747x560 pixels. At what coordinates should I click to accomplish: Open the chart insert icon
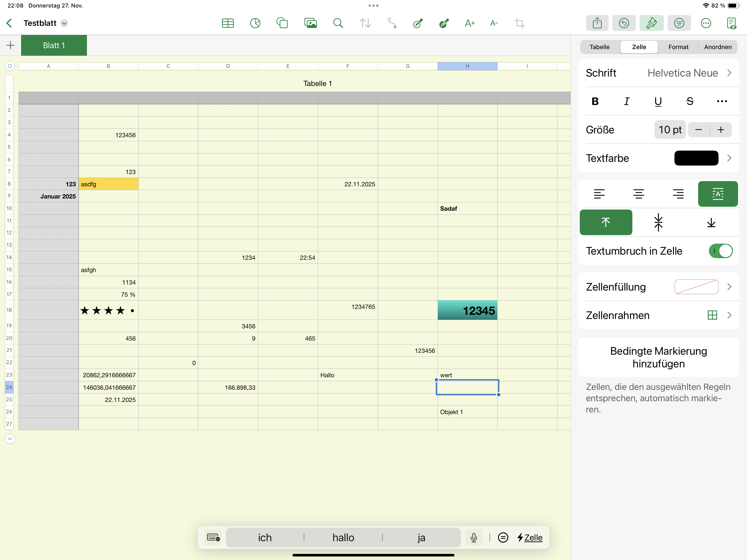pos(255,23)
